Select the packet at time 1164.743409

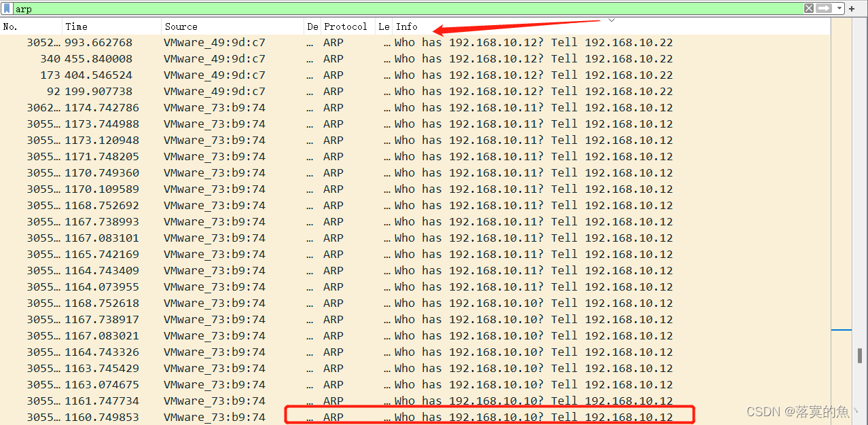pyautogui.click(x=415, y=270)
